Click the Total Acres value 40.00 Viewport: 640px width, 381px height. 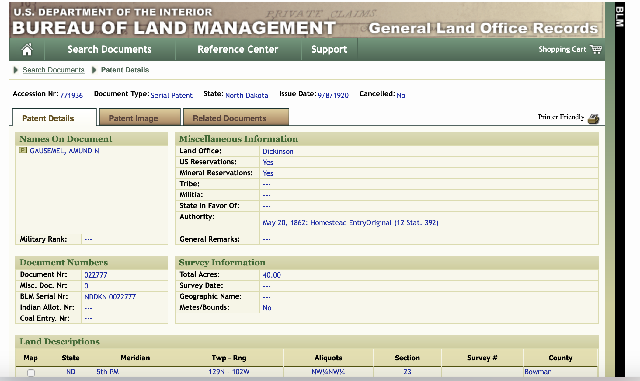click(x=272, y=275)
